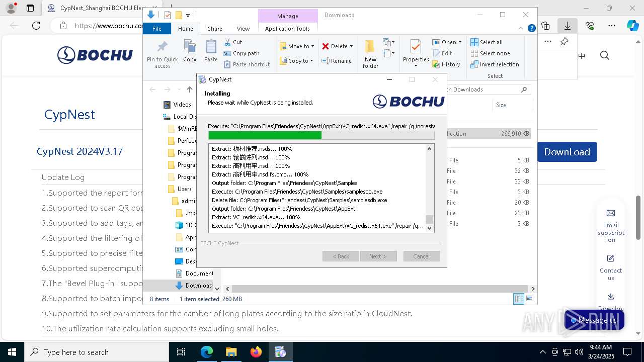The height and width of the screenshot is (362, 644).
Task: Open Quick Access Toolbar customize dropdown
Action: 188,16
